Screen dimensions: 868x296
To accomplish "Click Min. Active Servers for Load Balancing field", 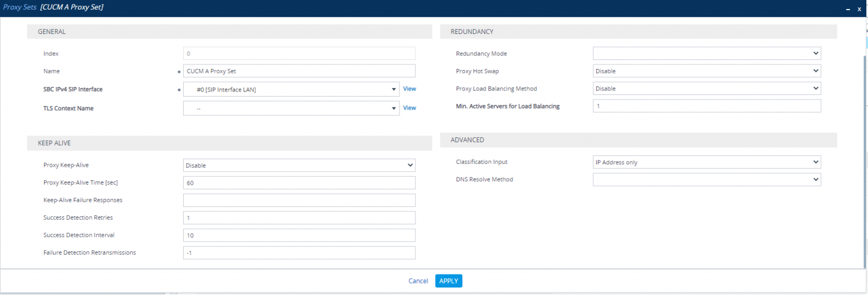I will (x=706, y=106).
